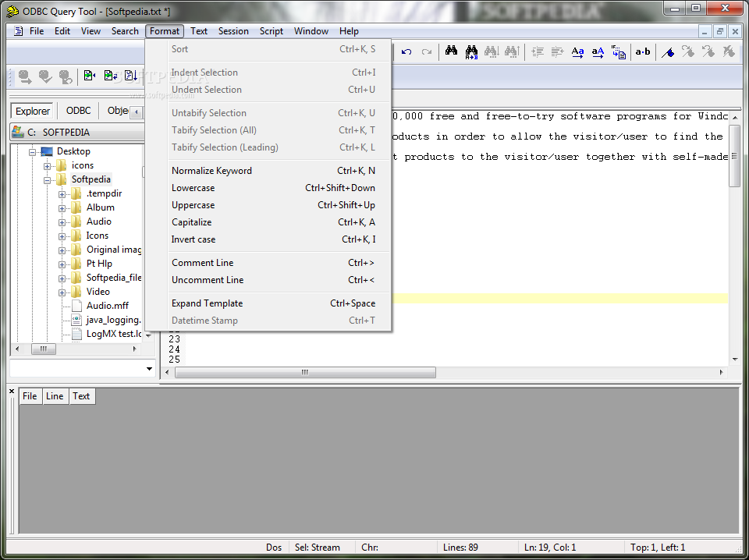Expand the .tempdir folder node

pos(62,194)
